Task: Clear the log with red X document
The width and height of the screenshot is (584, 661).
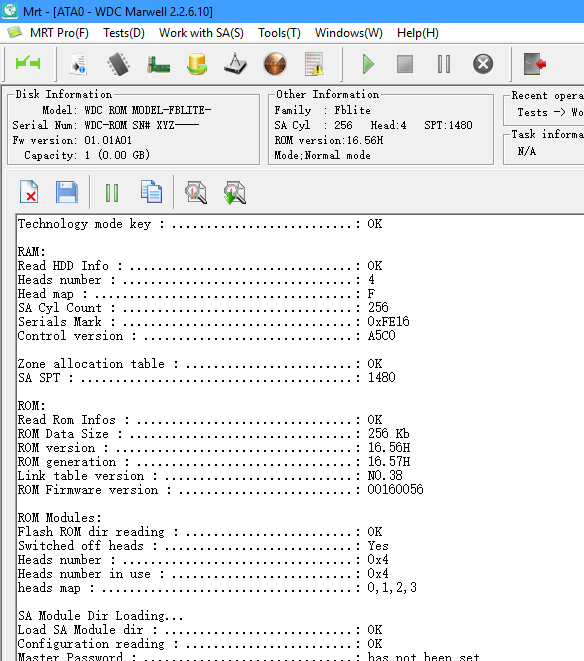Action: 29,192
